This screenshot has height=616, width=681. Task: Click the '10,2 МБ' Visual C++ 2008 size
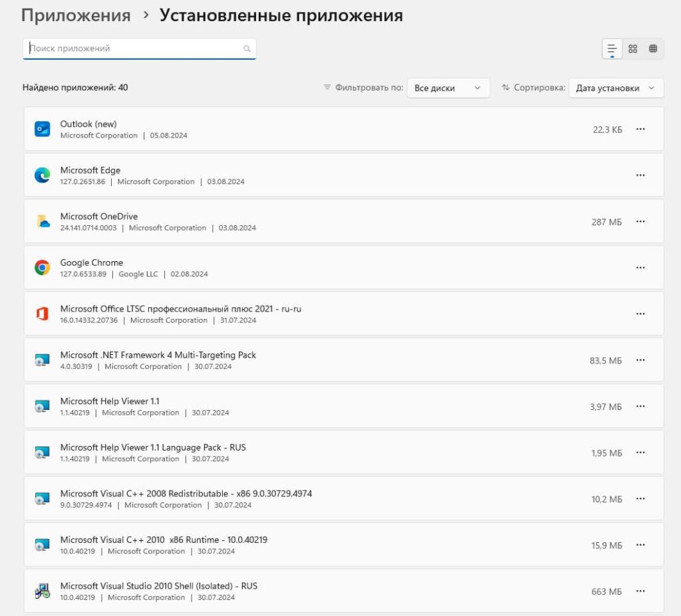[x=607, y=499]
